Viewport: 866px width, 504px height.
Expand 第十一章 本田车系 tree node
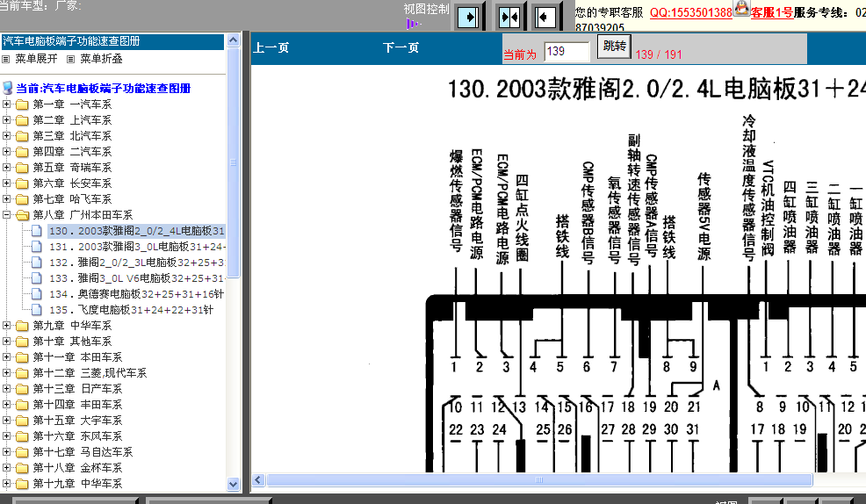pos(7,357)
